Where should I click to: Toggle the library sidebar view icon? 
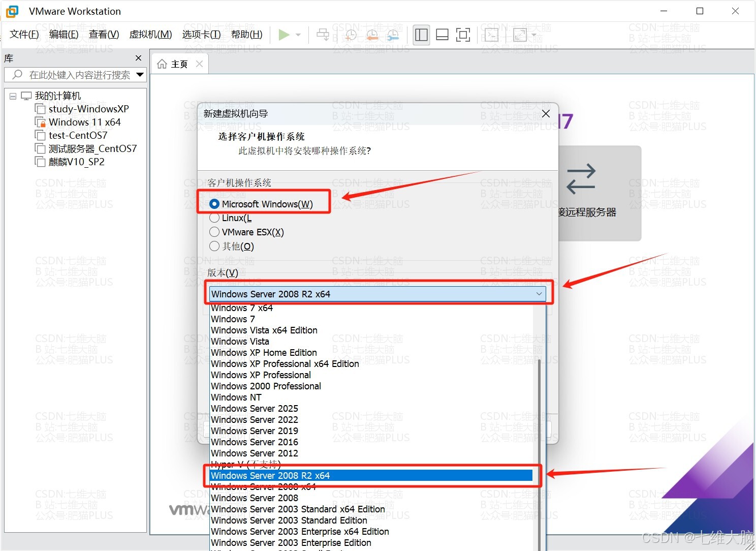[421, 35]
